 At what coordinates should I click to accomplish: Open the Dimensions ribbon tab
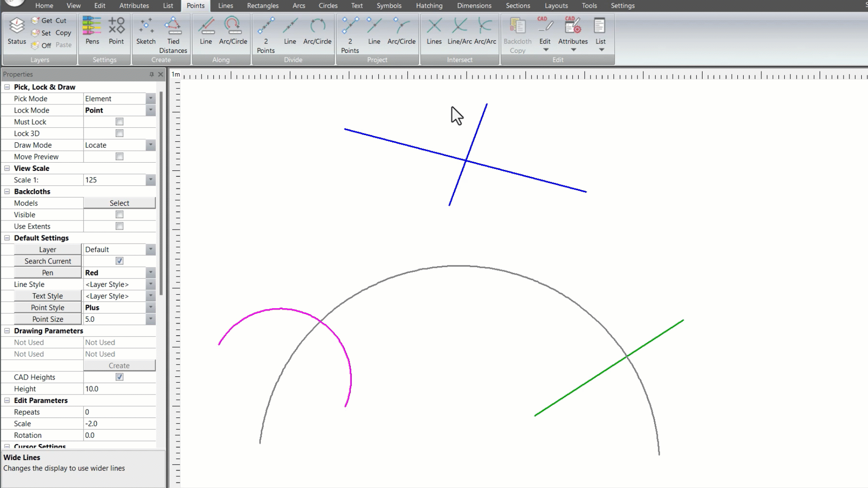[474, 5]
